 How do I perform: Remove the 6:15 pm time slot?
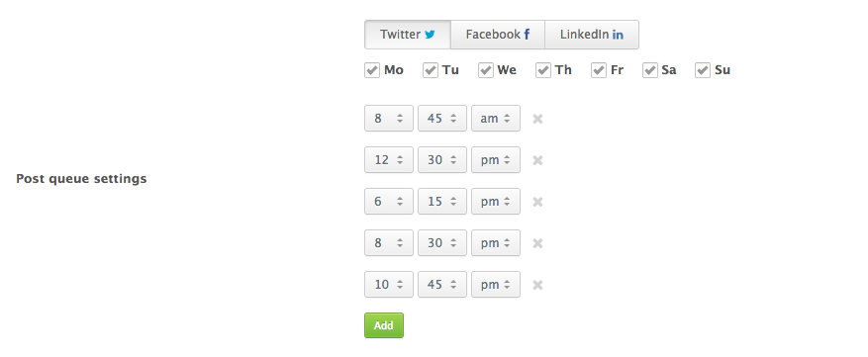tap(537, 202)
